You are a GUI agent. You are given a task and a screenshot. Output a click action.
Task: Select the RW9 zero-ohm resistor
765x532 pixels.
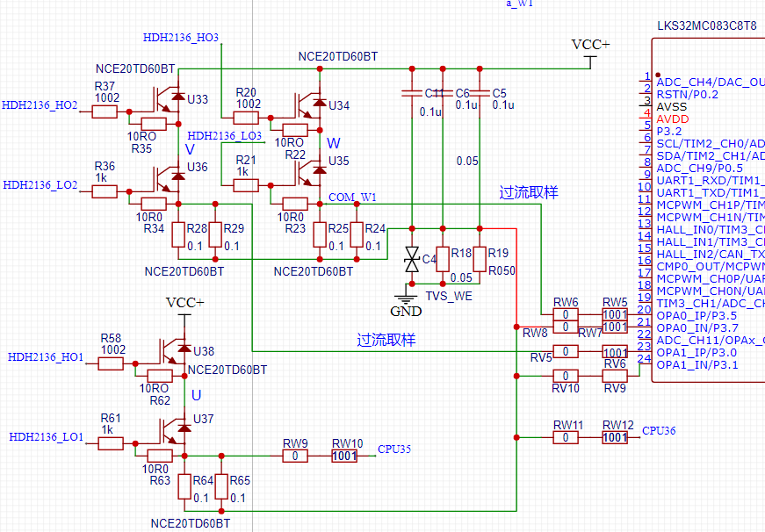[x=295, y=456]
